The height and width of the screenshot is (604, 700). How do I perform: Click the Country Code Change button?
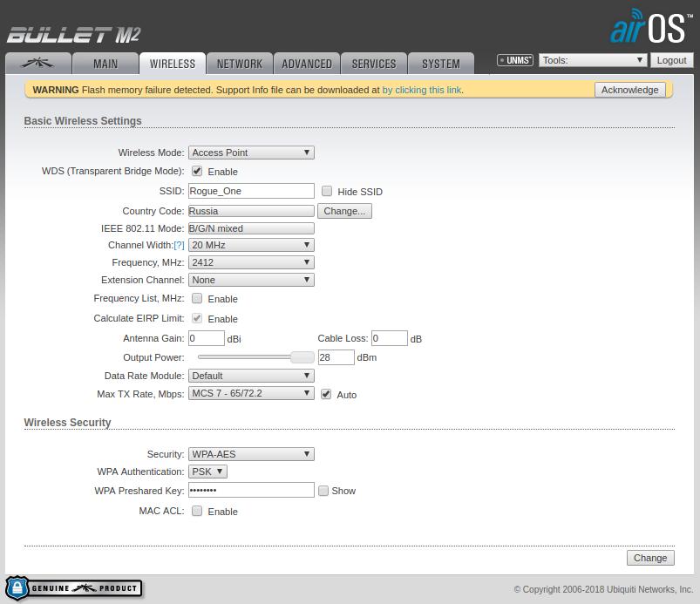pos(344,211)
